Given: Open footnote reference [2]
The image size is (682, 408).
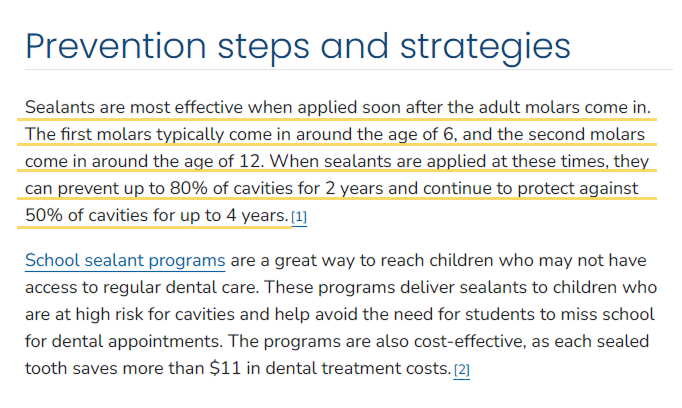Looking at the screenshot, I should tap(461, 370).
